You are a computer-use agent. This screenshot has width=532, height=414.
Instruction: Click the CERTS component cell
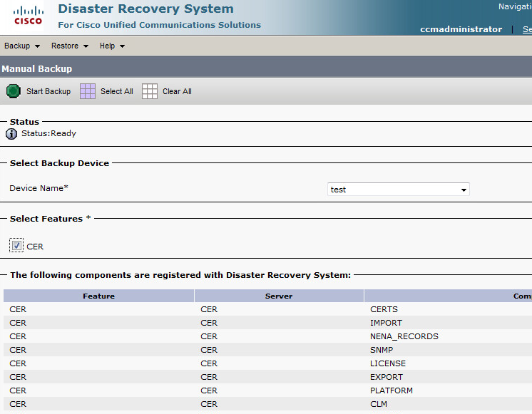(x=384, y=309)
